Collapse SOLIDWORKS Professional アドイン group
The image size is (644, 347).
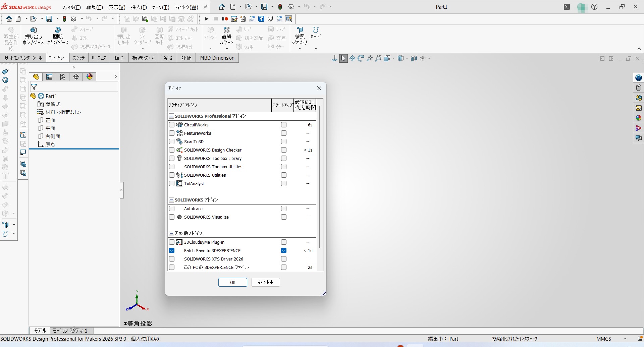coord(171,116)
